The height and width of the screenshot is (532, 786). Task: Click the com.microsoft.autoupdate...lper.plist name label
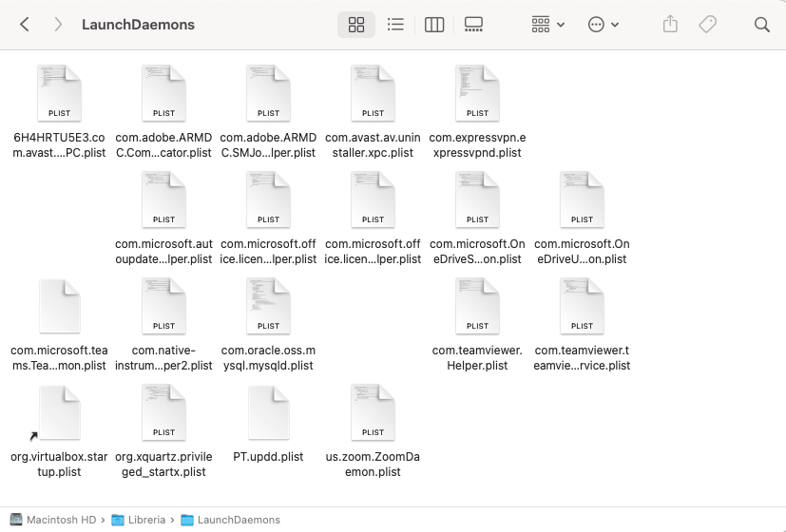[x=163, y=252]
